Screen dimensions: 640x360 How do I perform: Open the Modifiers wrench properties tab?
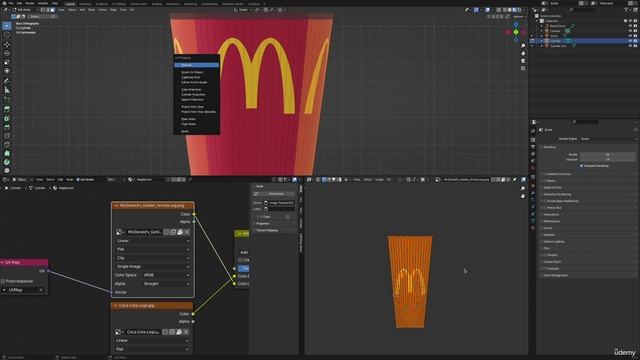tap(533, 193)
